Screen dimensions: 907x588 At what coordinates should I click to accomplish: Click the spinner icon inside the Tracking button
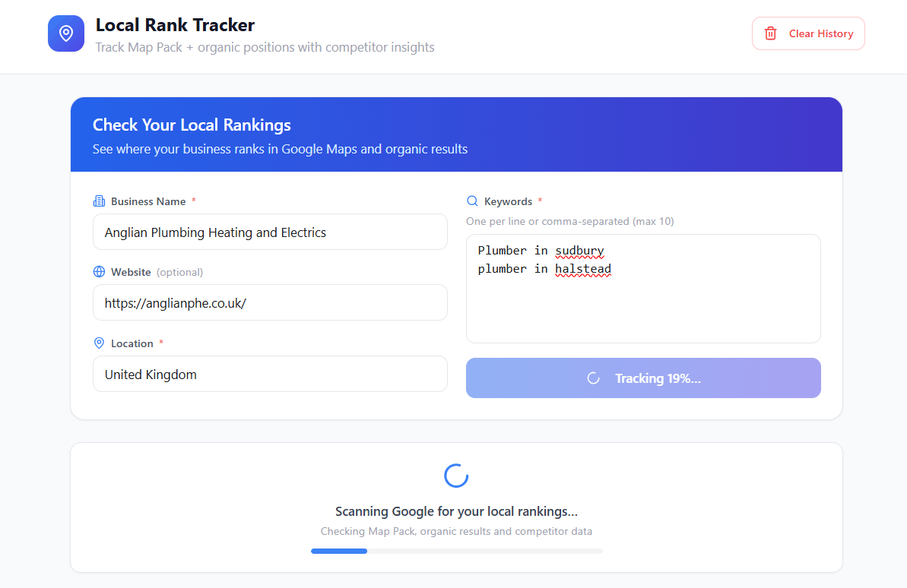tap(593, 378)
